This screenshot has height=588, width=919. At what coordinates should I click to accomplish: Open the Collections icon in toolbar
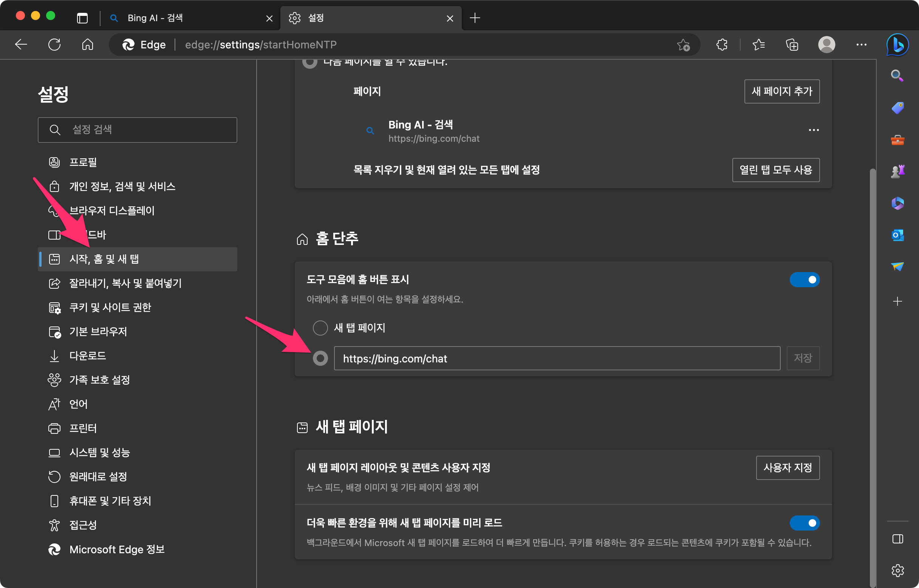(792, 45)
